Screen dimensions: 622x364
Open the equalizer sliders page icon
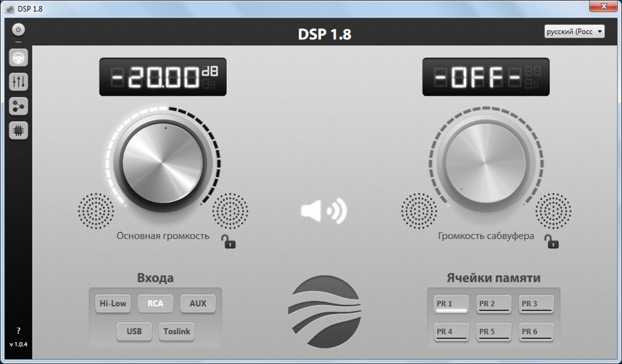click(18, 82)
